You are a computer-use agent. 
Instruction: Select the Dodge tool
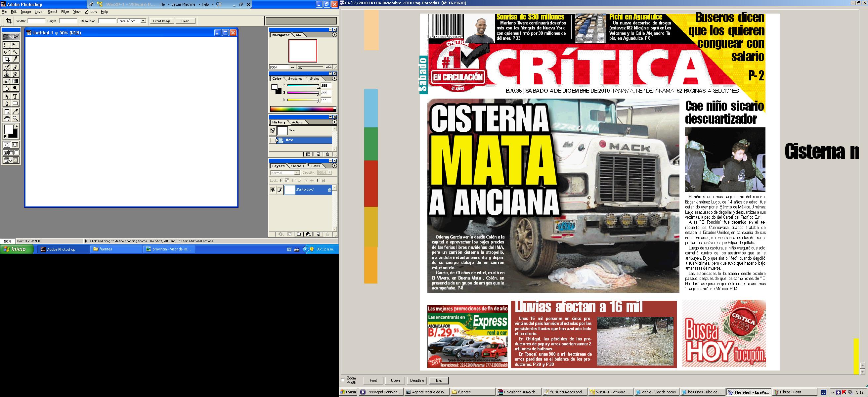click(x=15, y=88)
